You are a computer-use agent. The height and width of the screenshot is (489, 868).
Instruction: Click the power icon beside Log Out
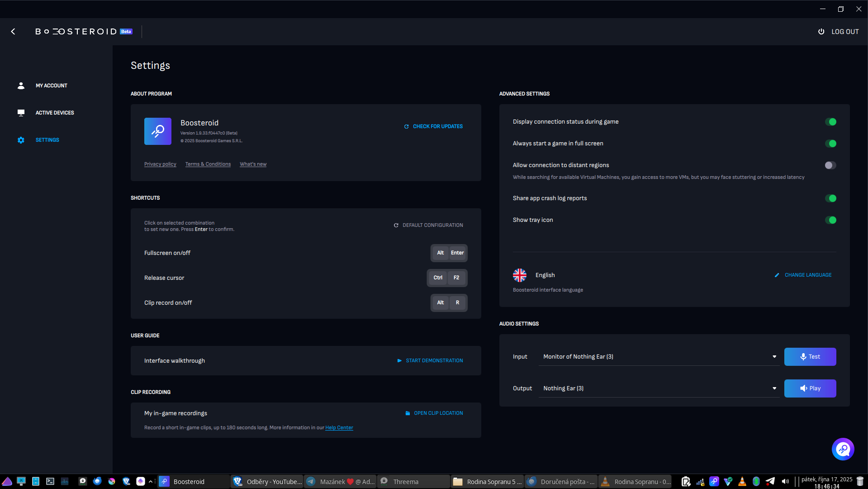pyautogui.click(x=821, y=32)
